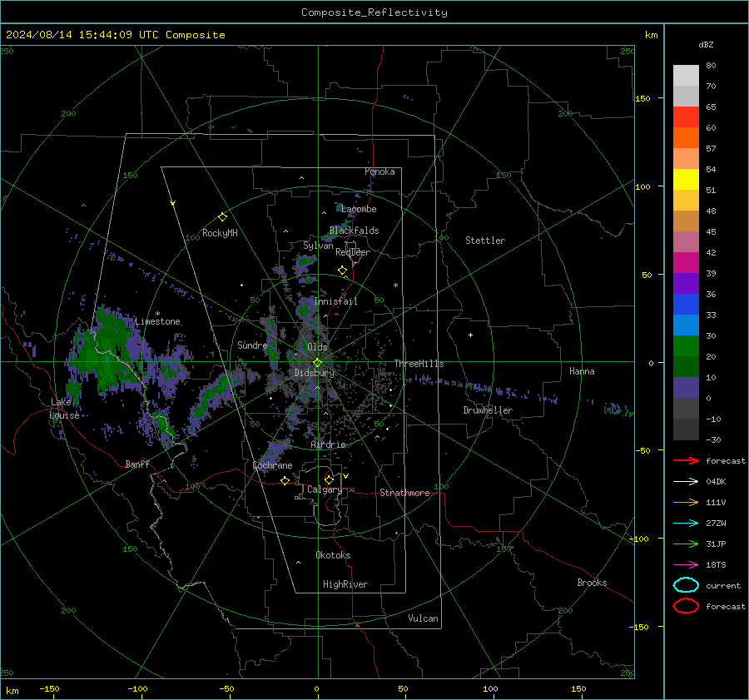Click the Banff label on map

pos(137,464)
